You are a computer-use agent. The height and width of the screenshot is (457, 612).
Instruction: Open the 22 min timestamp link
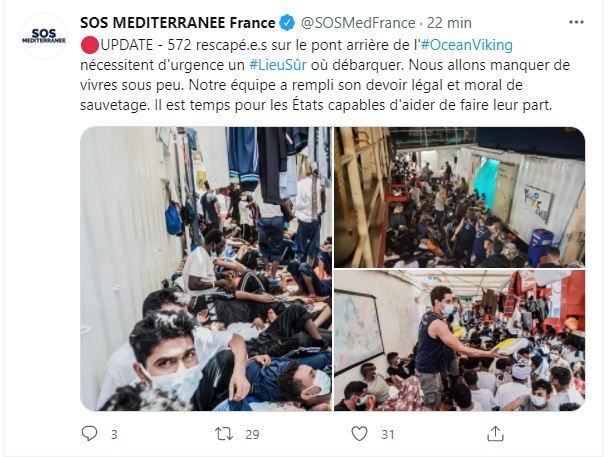(x=449, y=23)
